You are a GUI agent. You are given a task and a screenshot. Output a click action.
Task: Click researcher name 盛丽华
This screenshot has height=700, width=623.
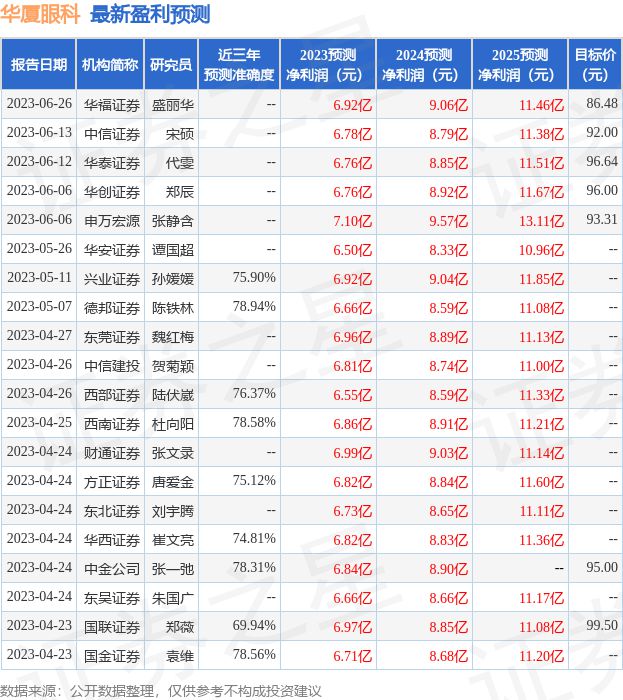173,105
